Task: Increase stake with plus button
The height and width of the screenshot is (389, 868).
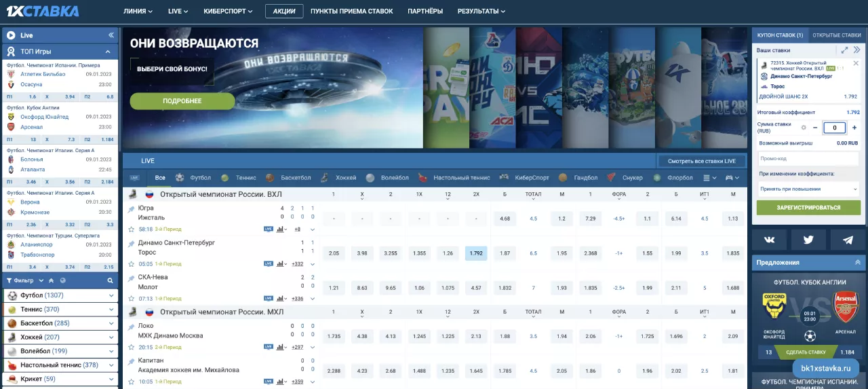Action: click(x=854, y=127)
